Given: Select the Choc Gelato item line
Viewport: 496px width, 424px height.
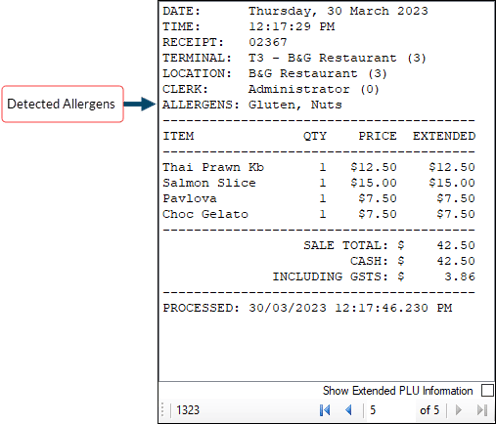Looking at the screenshot, I should [x=319, y=214].
